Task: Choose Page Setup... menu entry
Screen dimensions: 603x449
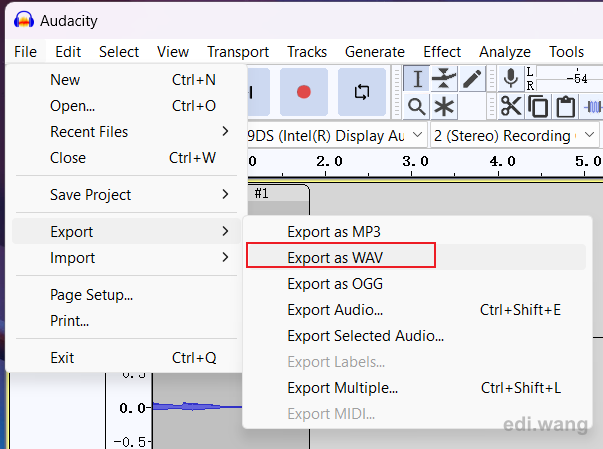Action: click(x=126, y=295)
